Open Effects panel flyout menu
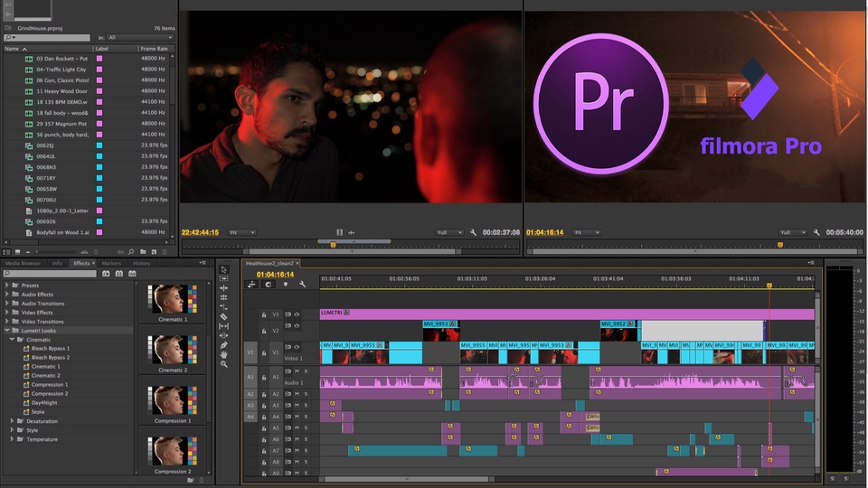Image resolution: width=868 pixels, height=488 pixels. [x=203, y=263]
